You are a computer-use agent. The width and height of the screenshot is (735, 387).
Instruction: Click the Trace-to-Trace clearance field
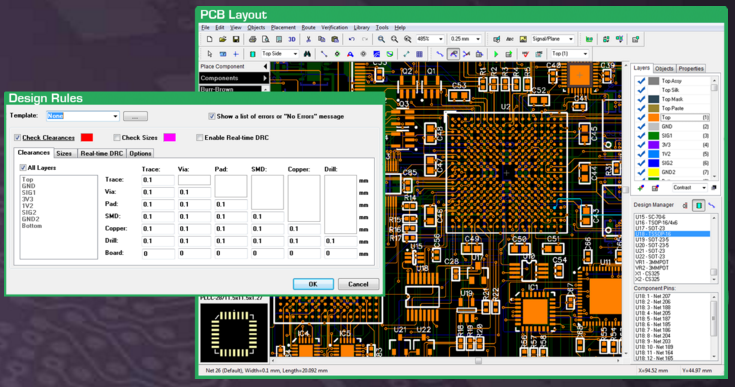pyautogui.click(x=158, y=180)
